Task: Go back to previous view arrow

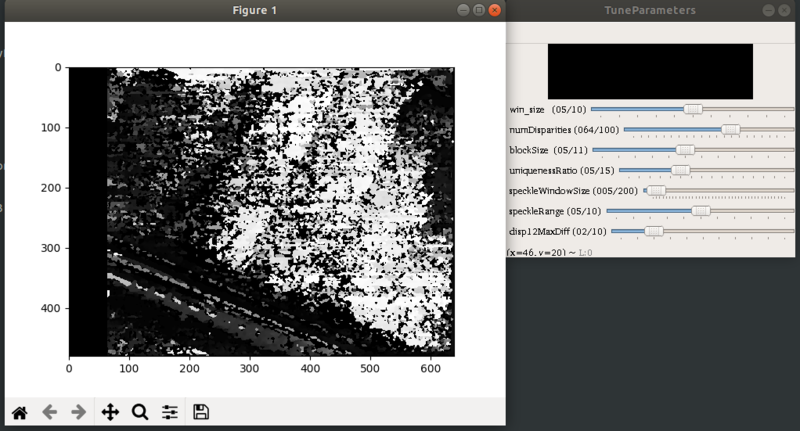Action: point(49,412)
